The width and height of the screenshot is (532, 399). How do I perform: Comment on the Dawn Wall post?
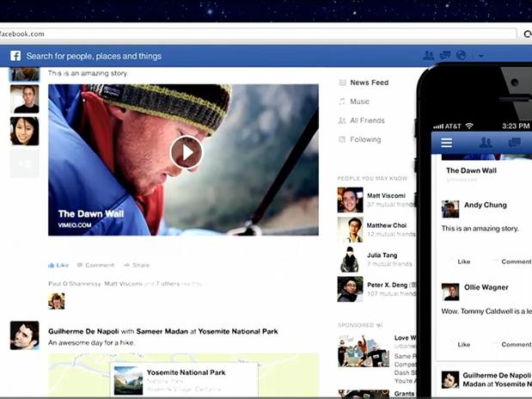[100, 265]
